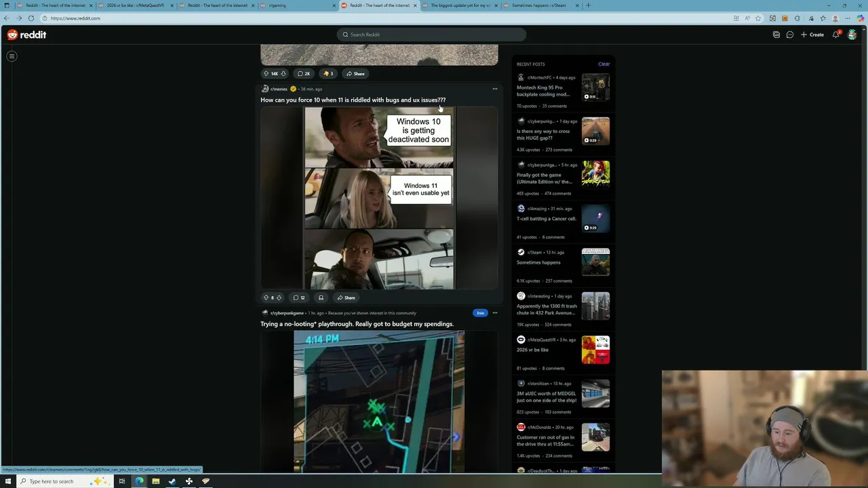The height and width of the screenshot is (488, 868).
Task: Open the 2K comments of top post
Action: point(304,73)
